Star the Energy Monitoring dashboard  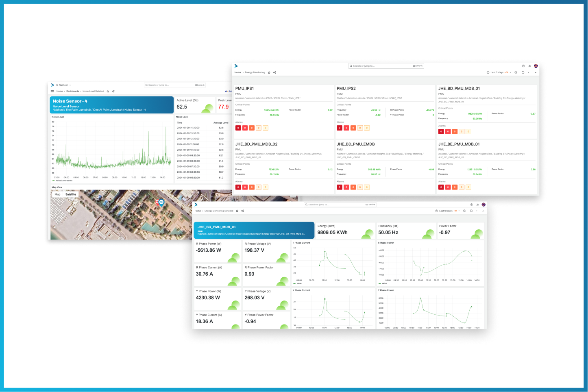[269, 72]
